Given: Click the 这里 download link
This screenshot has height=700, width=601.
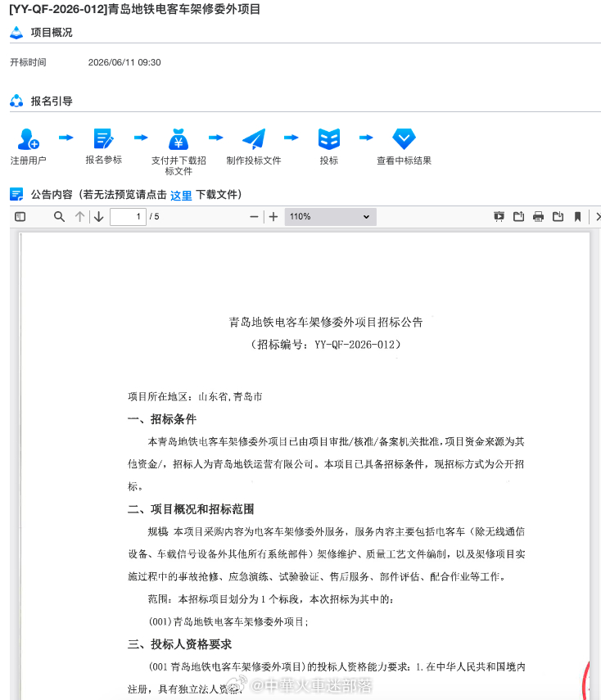Looking at the screenshot, I should (x=181, y=196).
